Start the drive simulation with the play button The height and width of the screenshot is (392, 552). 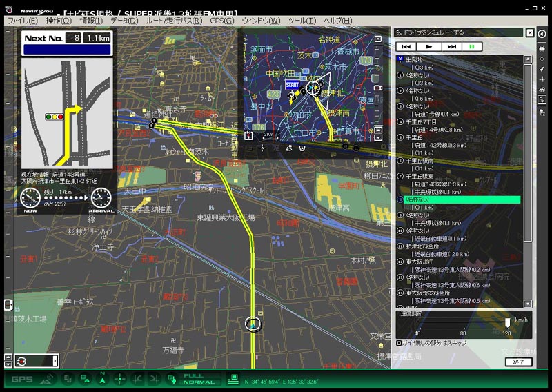[428, 46]
